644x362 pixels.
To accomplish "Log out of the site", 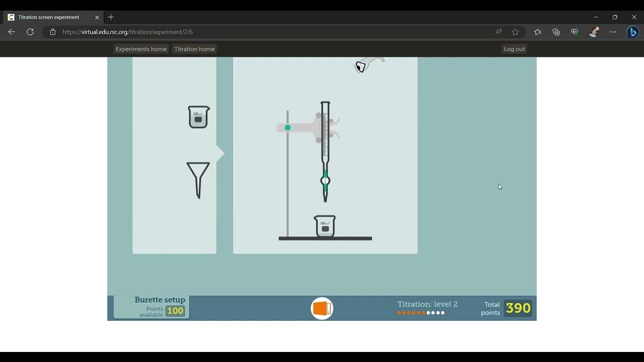I will [x=514, y=49].
